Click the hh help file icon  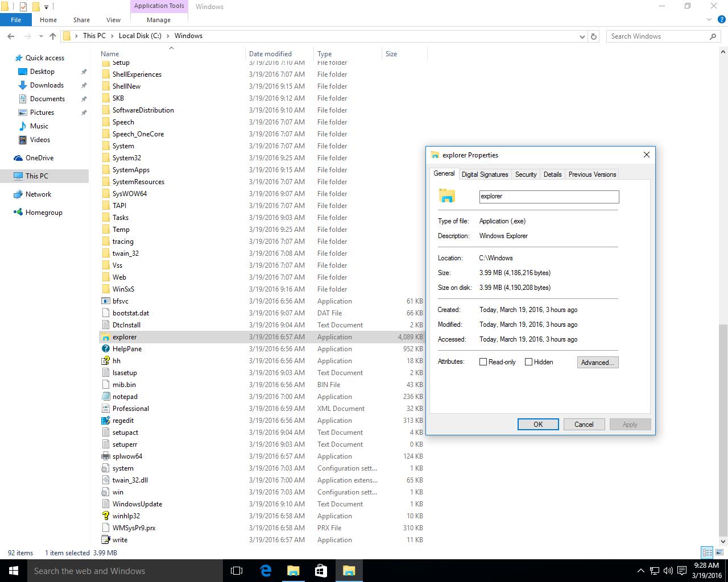click(x=105, y=361)
